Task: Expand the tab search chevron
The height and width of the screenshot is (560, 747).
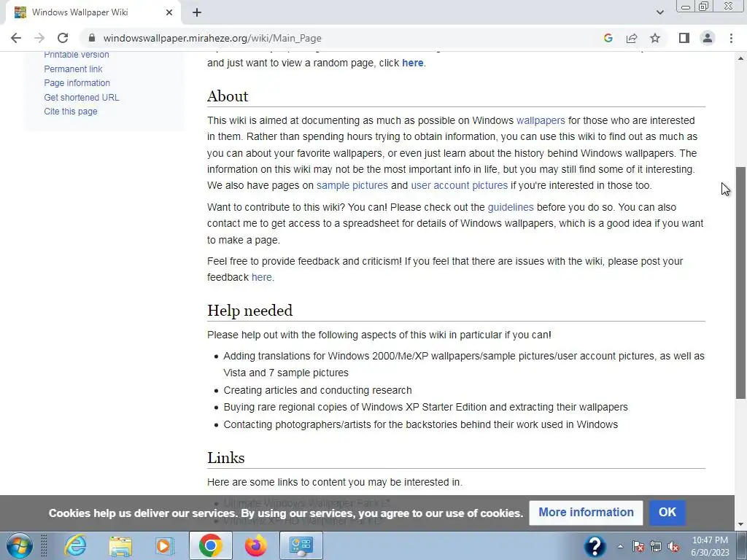Action: 659,12
